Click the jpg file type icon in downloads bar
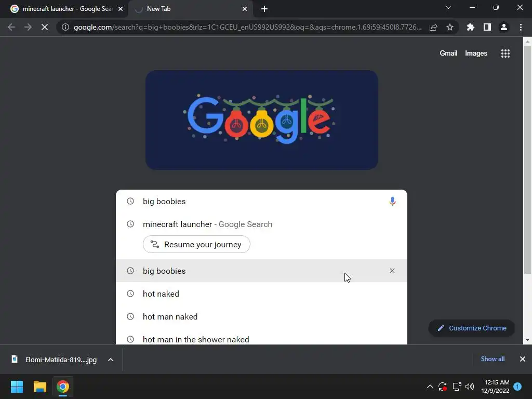532x399 pixels. coord(14,360)
